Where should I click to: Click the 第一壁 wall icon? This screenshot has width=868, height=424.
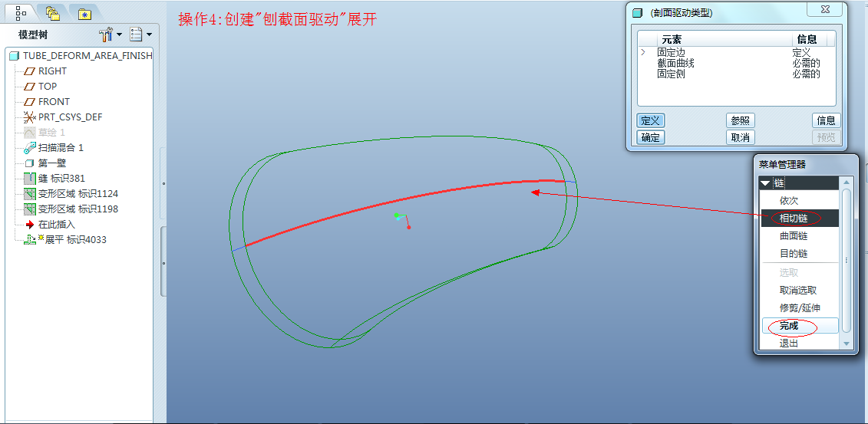[29, 163]
